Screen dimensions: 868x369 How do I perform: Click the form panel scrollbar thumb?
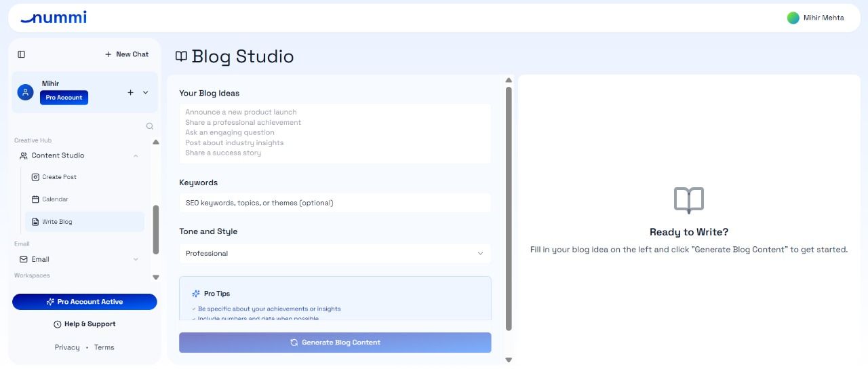509,208
